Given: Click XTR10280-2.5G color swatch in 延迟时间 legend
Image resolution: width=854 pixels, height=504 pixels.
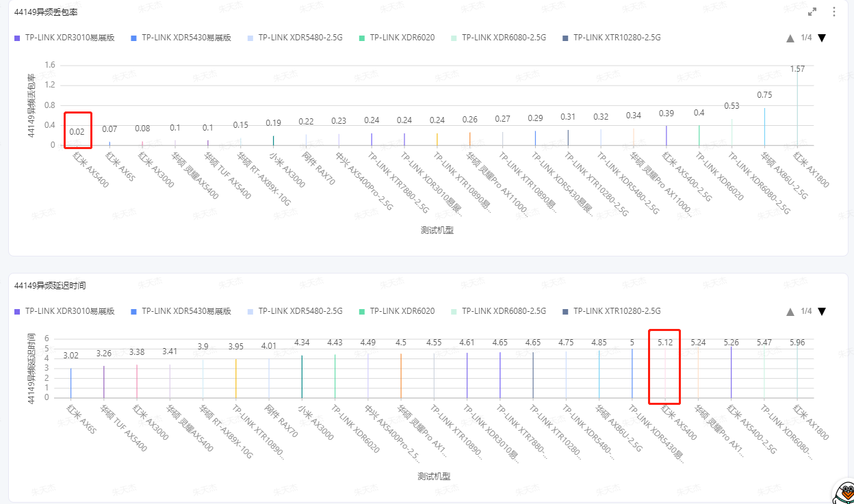Looking at the screenshot, I should (565, 311).
